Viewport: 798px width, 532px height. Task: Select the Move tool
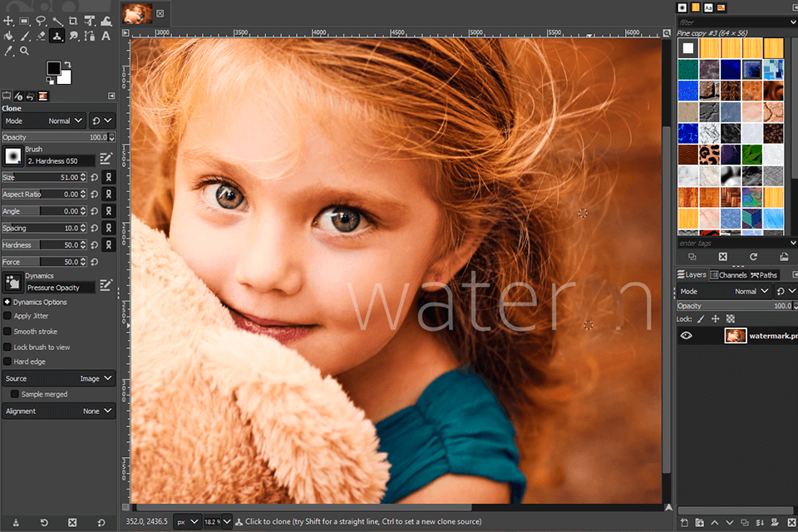pos(8,21)
